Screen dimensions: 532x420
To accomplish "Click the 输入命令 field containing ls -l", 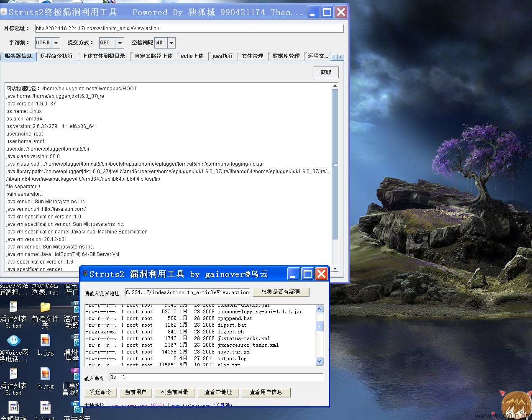I will 216,377.
